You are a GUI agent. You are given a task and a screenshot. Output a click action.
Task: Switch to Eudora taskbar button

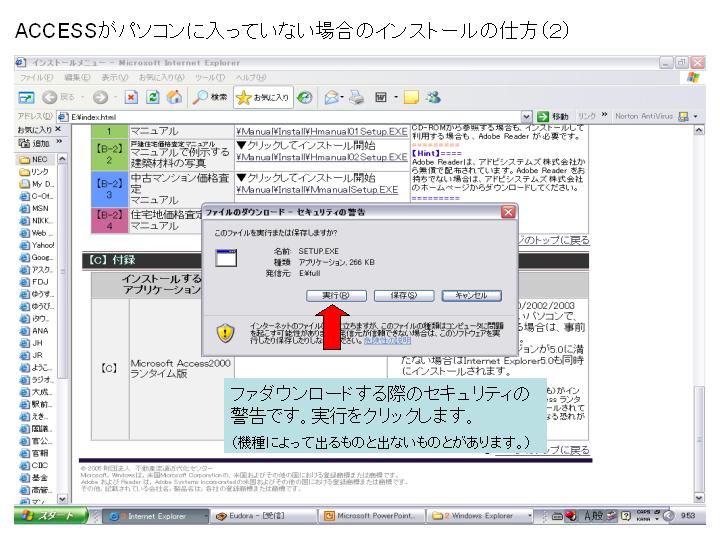(264, 516)
